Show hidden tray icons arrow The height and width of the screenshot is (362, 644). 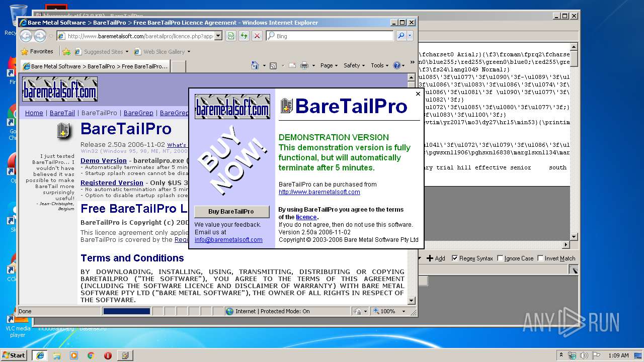561,355
